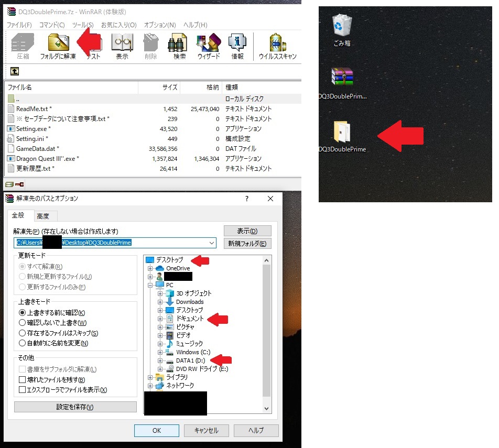Viewport: 499px width, 448px height.
Task: Open the オプション(N) menu
Action: click(159, 25)
